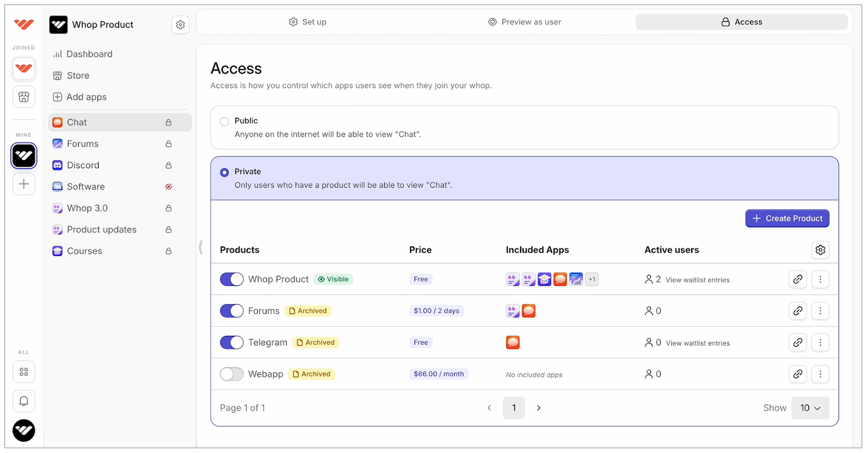
Task: Open settings gear next to Whop Product title
Action: (x=181, y=24)
